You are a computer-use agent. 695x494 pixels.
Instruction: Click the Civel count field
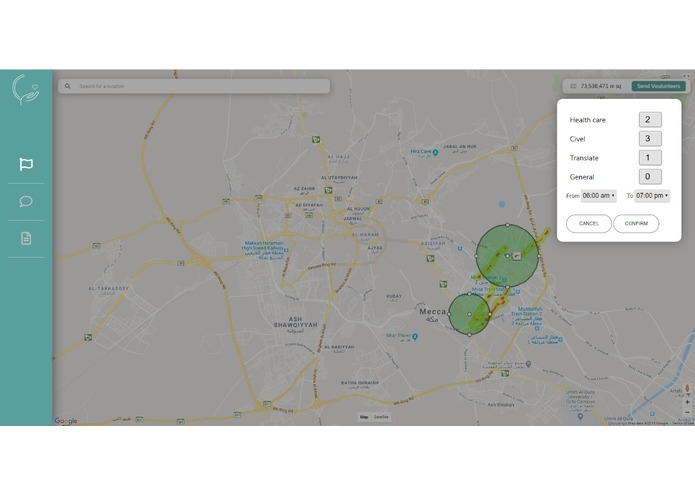650,139
